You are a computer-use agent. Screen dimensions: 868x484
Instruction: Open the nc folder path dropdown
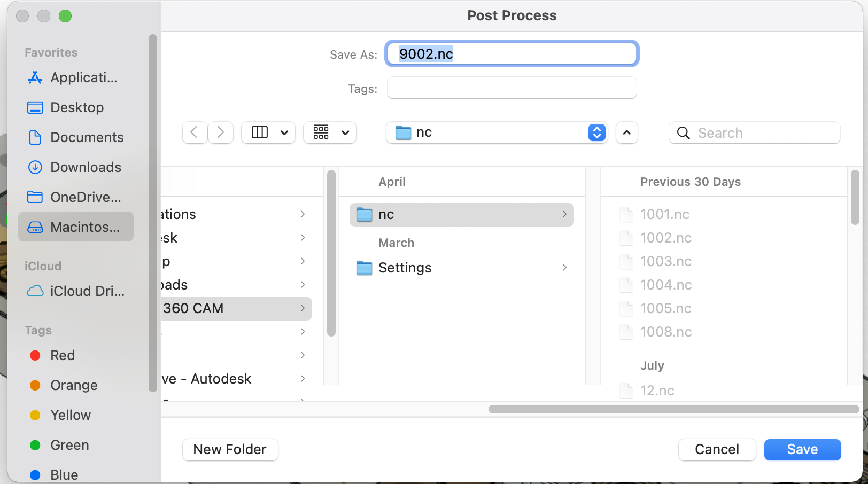pyautogui.click(x=596, y=132)
